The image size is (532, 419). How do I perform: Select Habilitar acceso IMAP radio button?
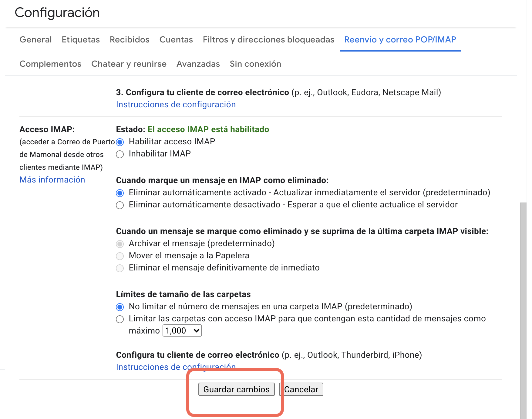click(x=120, y=142)
